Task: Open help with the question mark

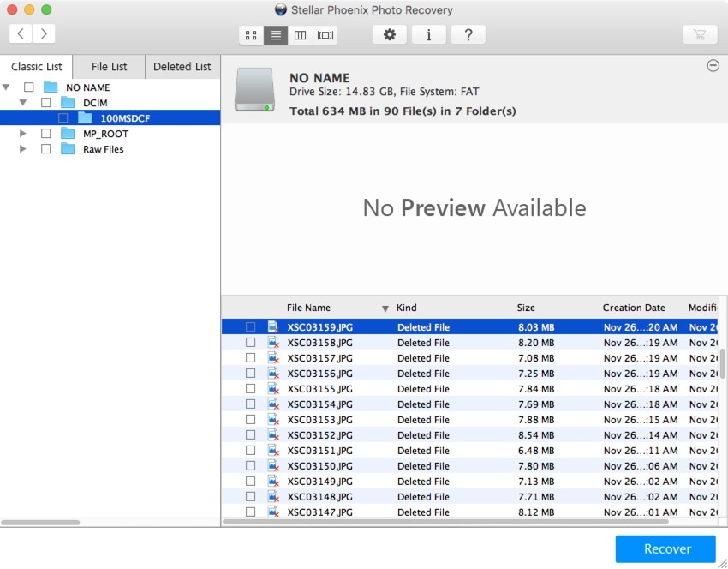Action: pyautogui.click(x=468, y=35)
